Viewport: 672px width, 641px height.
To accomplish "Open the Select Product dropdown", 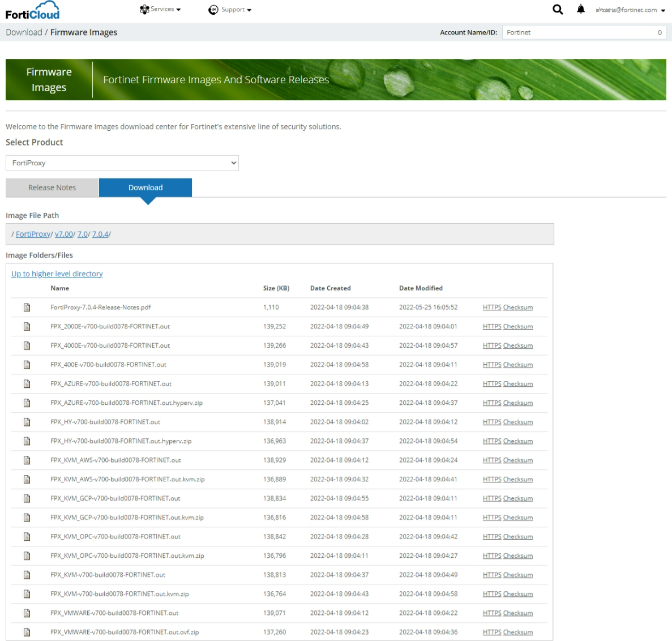I will point(122,163).
